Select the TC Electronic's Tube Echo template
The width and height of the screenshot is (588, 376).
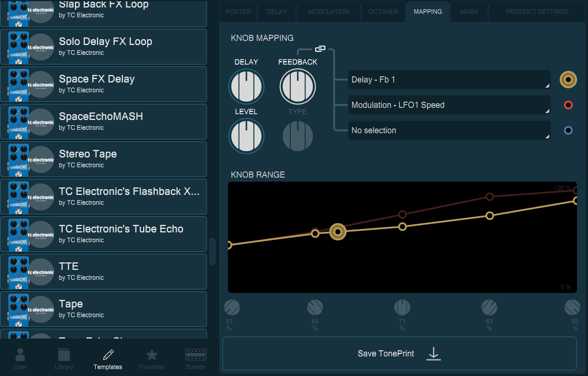(103, 234)
